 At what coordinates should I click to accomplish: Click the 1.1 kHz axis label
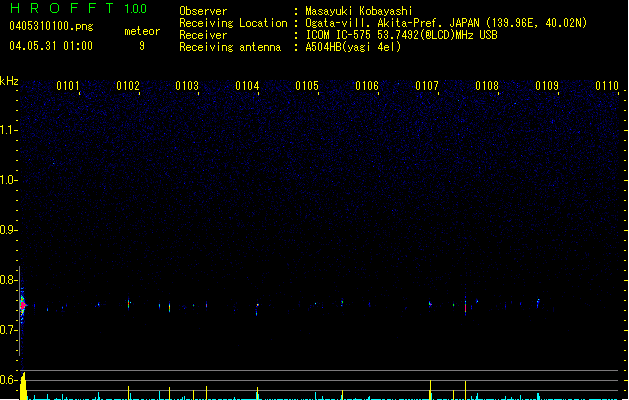click(x=7, y=130)
